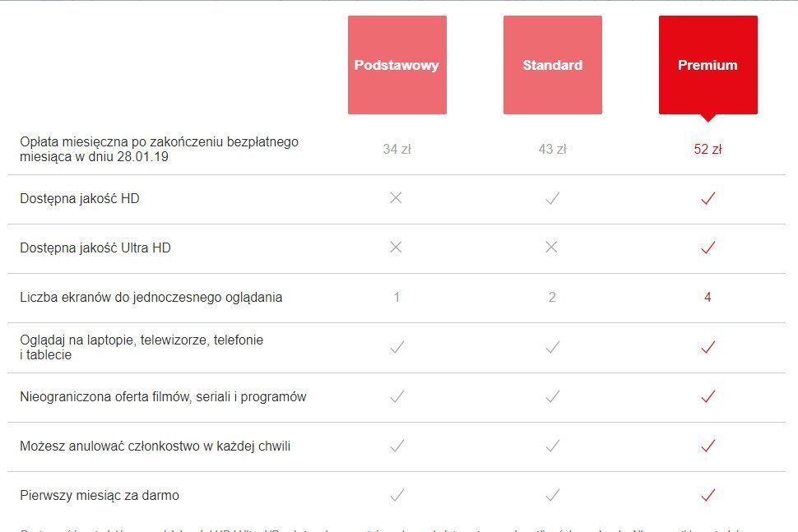This screenshot has width=798, height=532.
Task: Click the 34 zł Podstawowy price
Action: 396,149
